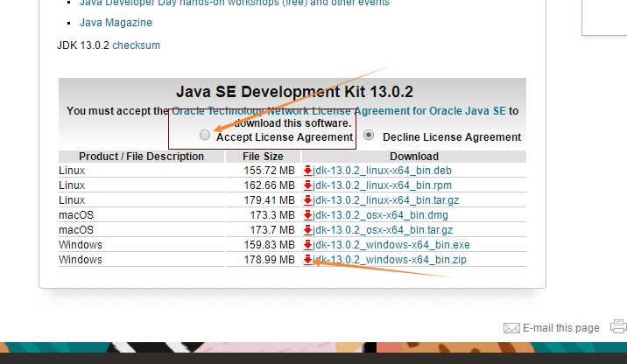Click red download arrow for linux-x64_bin.rpm
Image resolution: width=627 pixels, height=364 pixels.
(x=307, y=185)
